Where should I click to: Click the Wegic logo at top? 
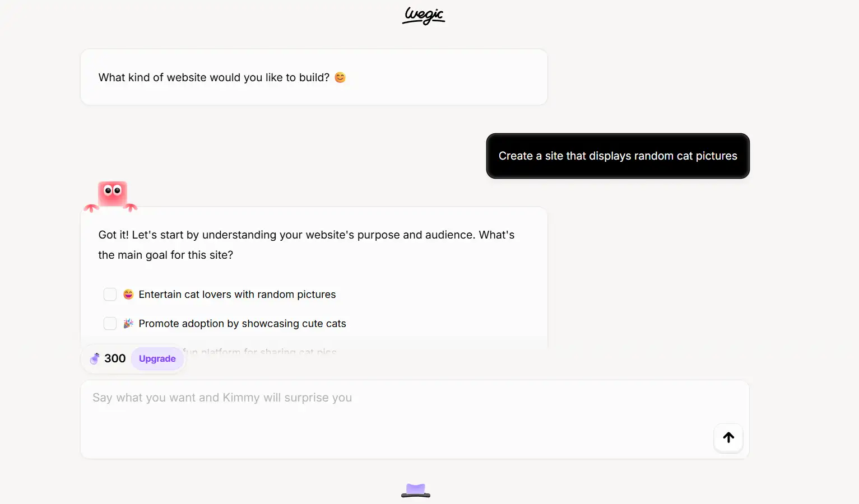click(424, 16)
